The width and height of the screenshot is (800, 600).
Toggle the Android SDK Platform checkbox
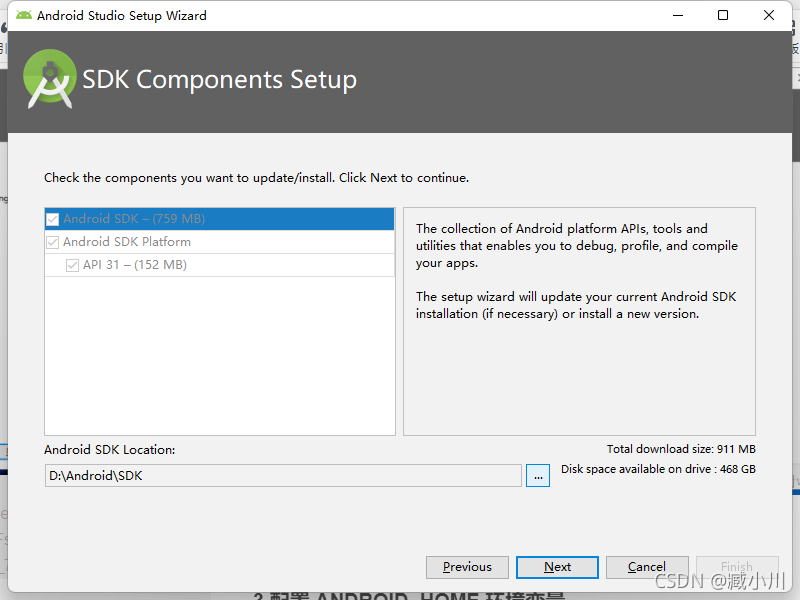[x=53, y=242]
